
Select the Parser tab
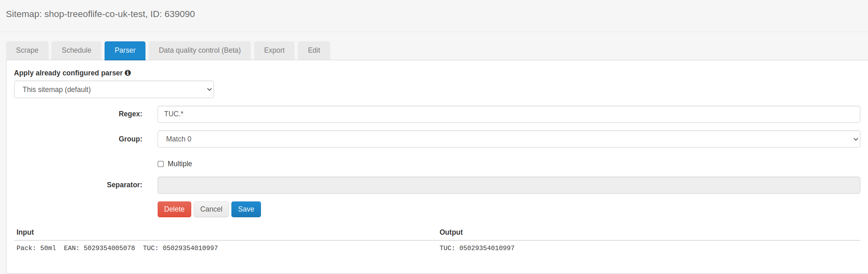click(x=125, y=50)
